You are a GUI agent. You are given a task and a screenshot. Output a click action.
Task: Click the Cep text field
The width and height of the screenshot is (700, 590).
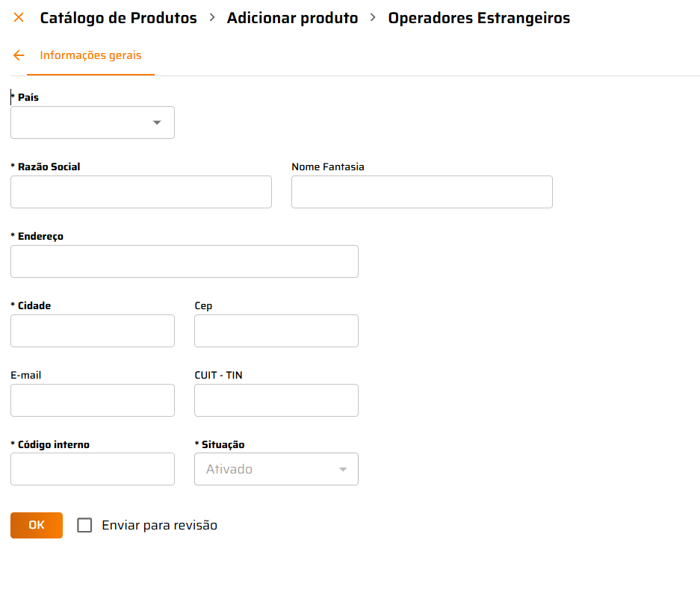pos(276,331)
